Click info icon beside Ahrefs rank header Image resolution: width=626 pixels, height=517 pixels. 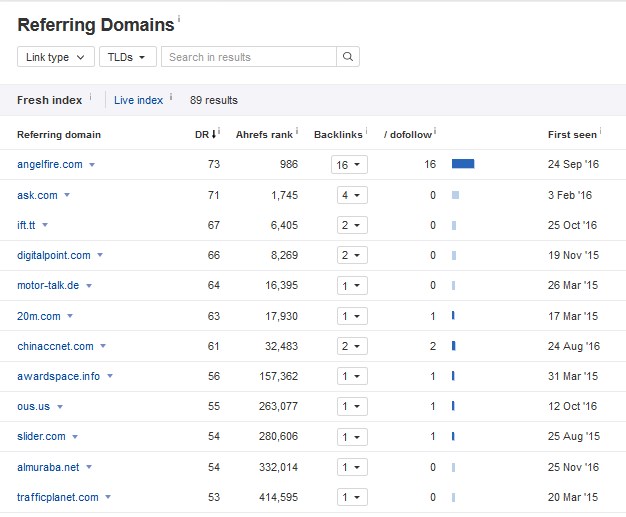(297, 131)
